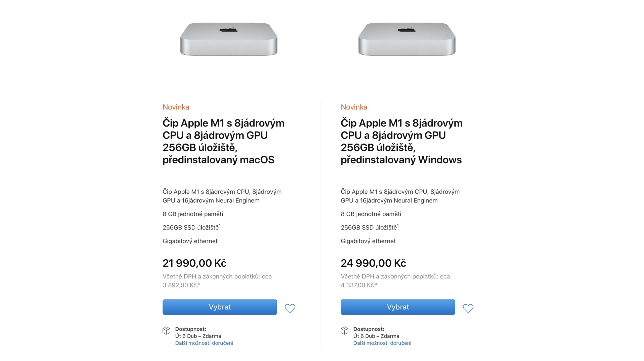Image resolution: width=644 pixels, height=361 pixels.
Task: Click the 24 990,00 Kč price
Action: coord(373,263)
